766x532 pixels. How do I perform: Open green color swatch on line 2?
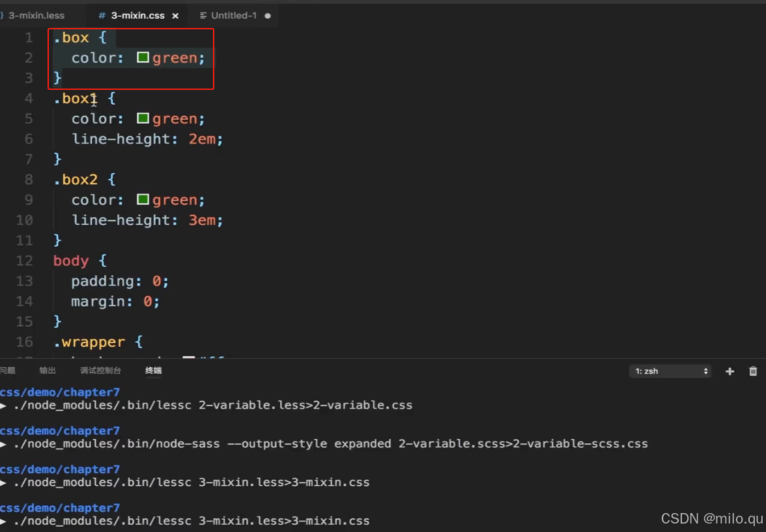[143, 58]
